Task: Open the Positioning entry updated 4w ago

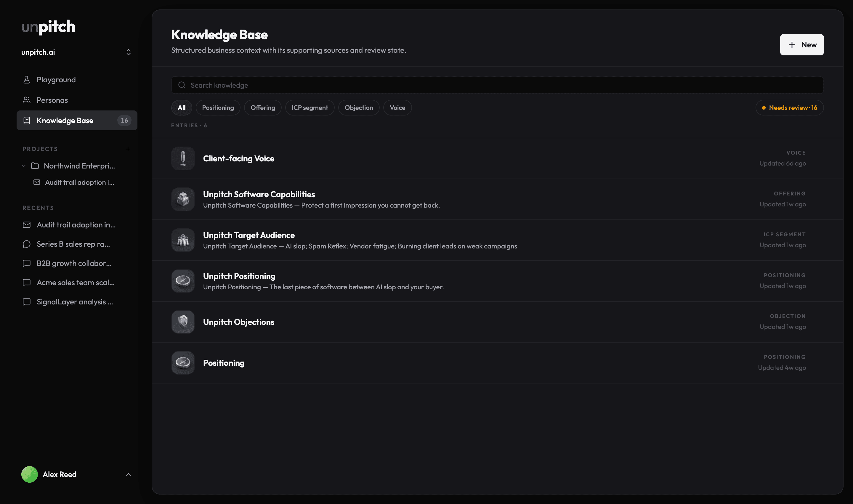Action: coord(497,362)
